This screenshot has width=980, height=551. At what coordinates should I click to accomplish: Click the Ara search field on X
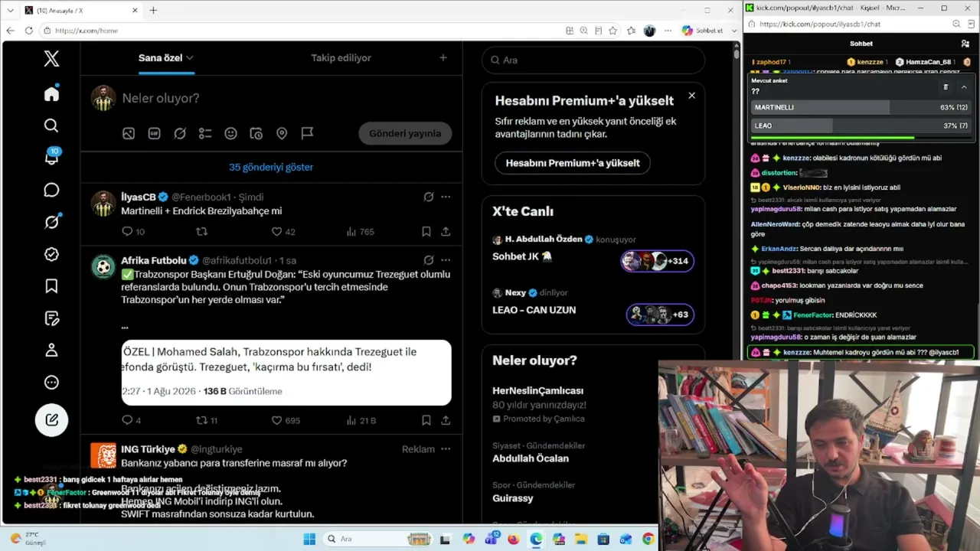coord(593,60)
